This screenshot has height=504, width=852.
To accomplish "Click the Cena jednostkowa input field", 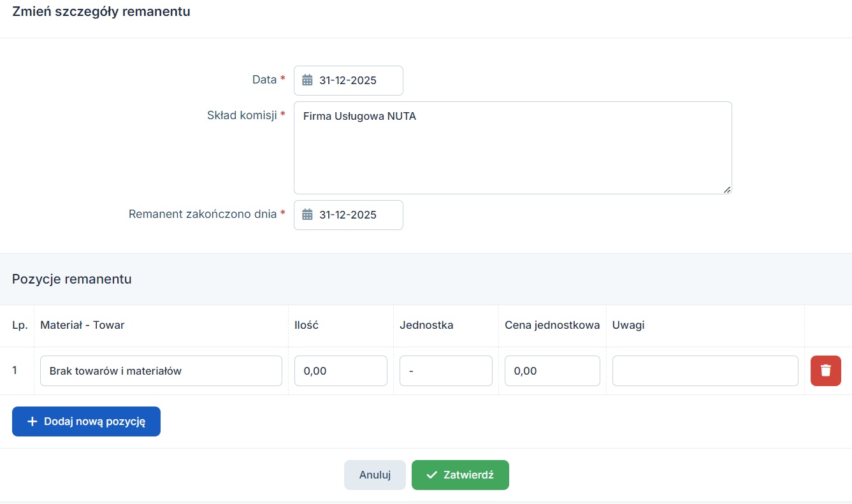I will pyautogui.click(x=552, y=371).
